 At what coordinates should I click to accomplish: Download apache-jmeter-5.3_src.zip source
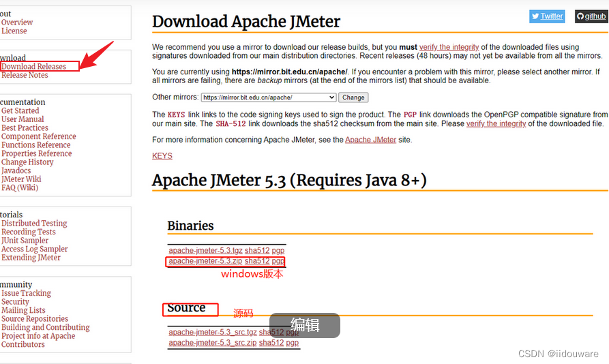[213, 343]
